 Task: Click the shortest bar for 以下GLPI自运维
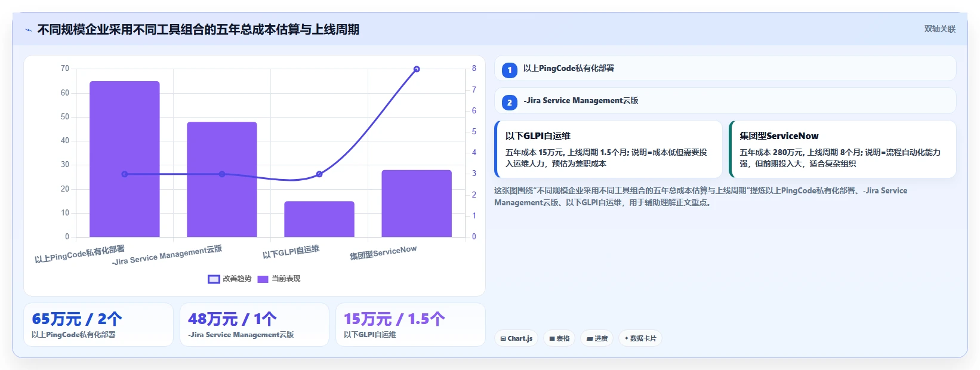[319, 219]
